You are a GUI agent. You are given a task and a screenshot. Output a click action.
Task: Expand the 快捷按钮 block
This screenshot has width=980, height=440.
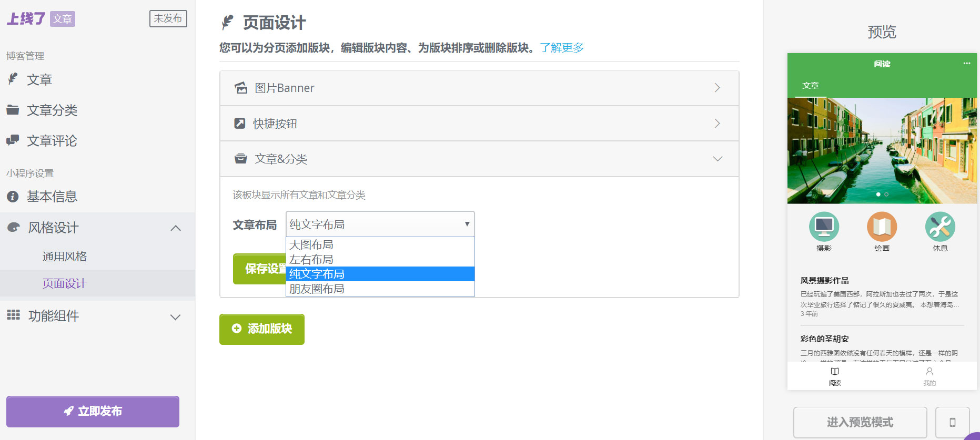click(479, 124)
